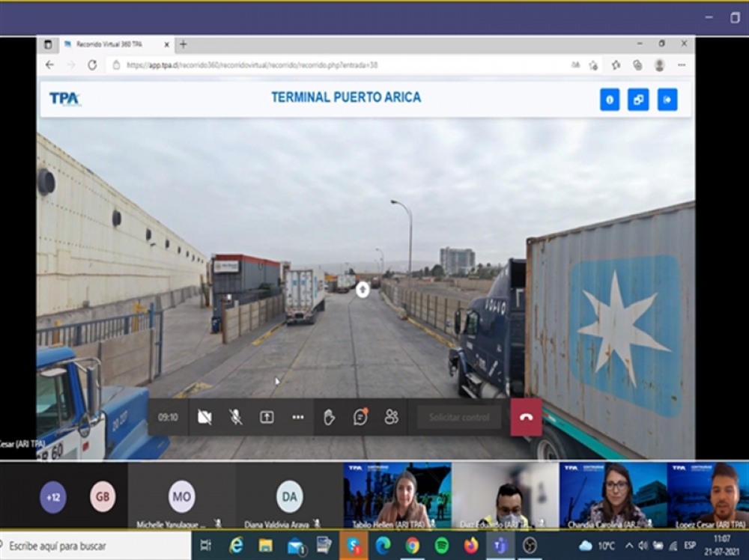Minimize the shared browser window
The height and width of the screenshot is (560, 749).
click(x=640, y=44)
